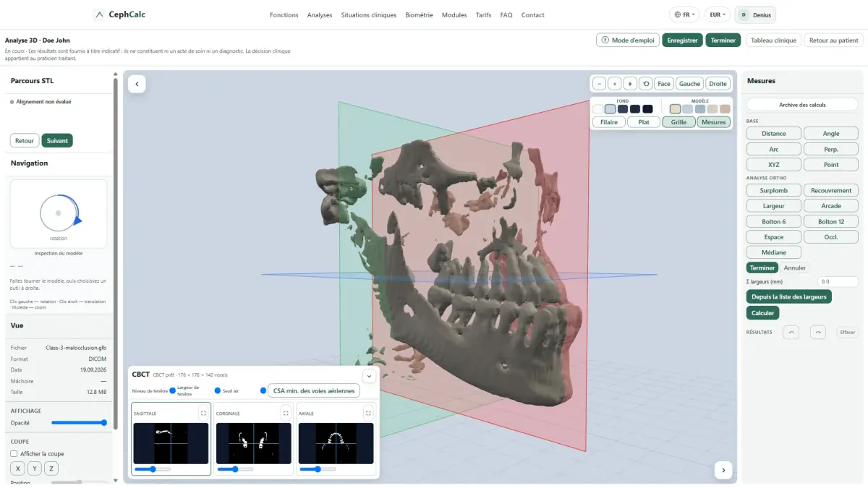868x488 pixels.
Task: Open the Modules menu item
Action: click(x=454, y=15)
